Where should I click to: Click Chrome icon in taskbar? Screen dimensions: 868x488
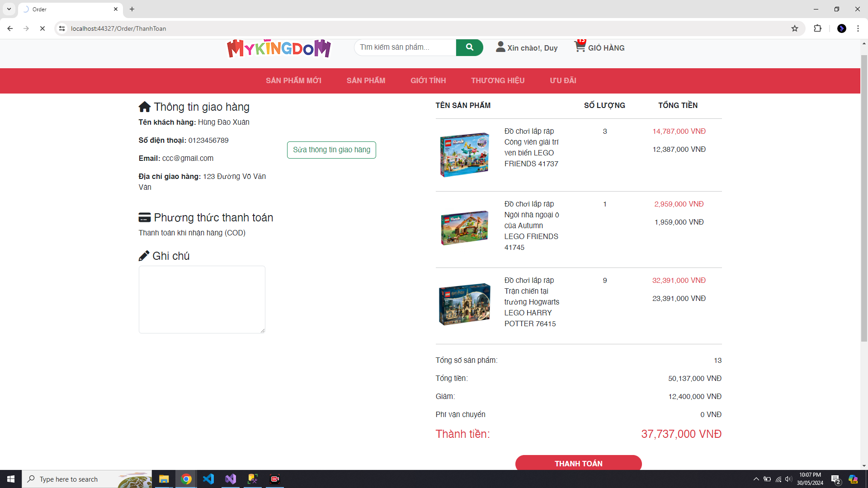[x=186, y=479]
